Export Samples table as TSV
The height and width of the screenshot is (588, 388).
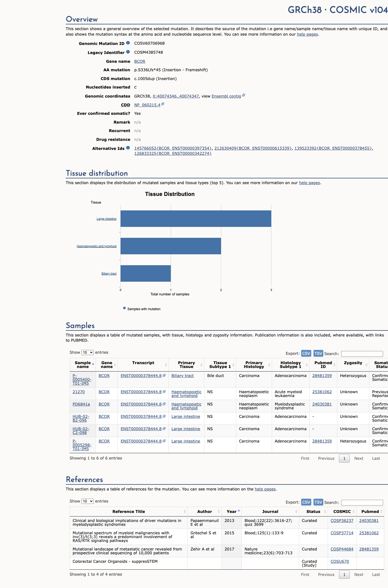(x=318, y=353)
